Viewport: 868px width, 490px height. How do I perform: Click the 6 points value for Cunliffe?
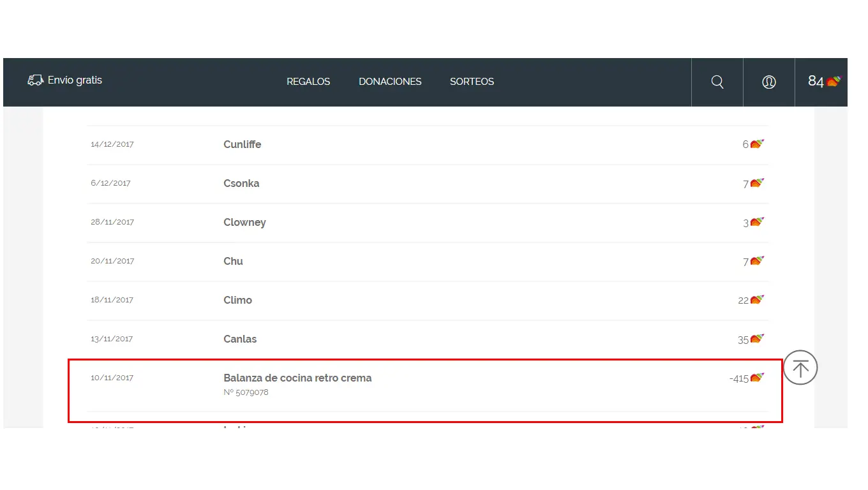coord(745,145)
